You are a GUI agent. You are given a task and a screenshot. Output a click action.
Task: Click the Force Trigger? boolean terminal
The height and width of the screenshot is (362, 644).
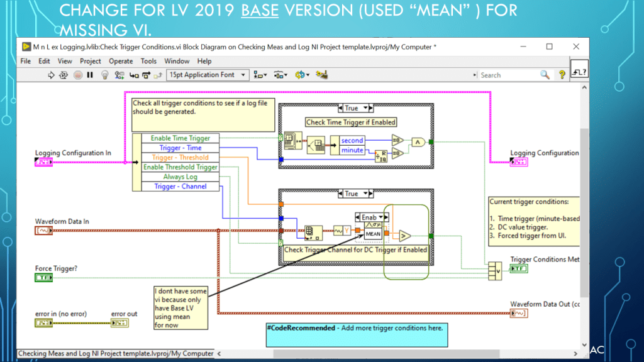click(43, 277)
